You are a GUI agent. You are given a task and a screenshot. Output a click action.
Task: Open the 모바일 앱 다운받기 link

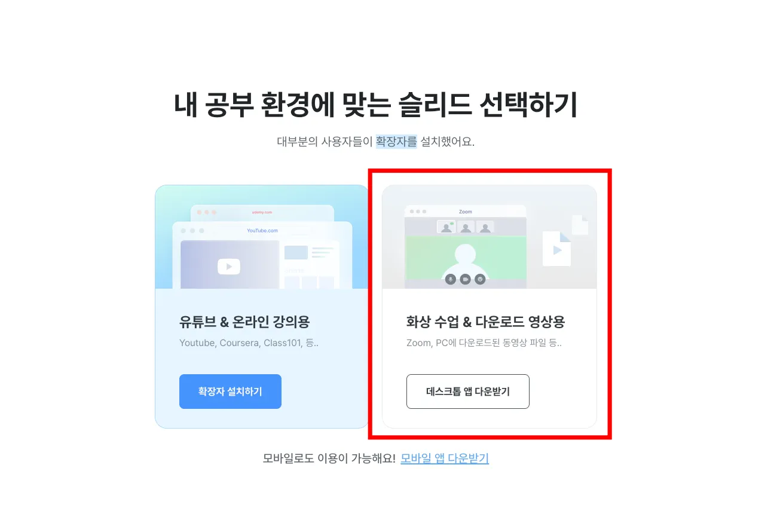[x=445, y=458]
